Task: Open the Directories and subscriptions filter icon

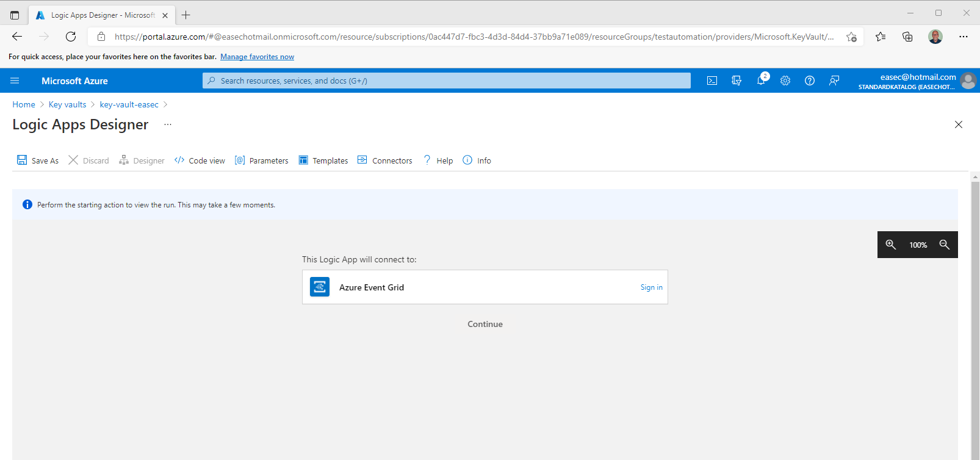Action: [x=737, y=81]
